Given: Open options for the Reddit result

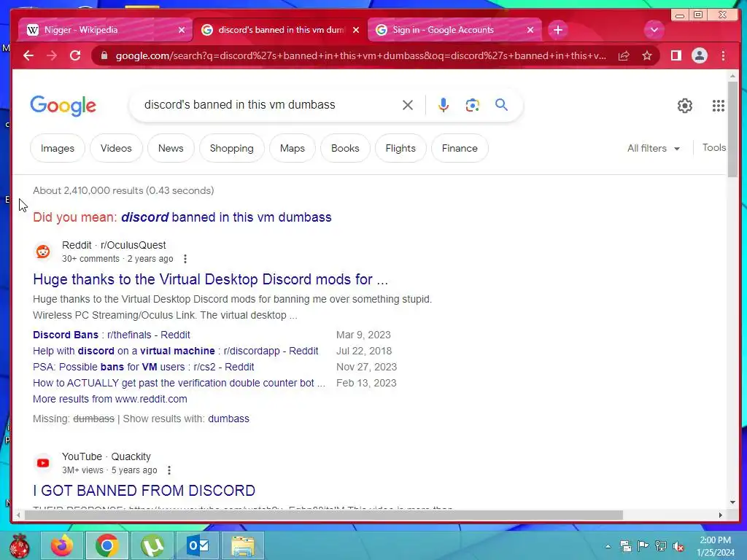Looking at the screenshot, I should (x=185, y=259).
